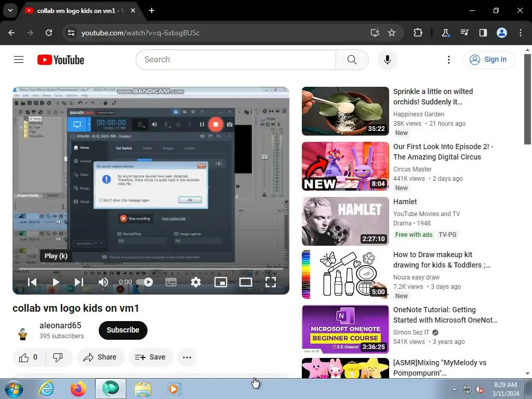Start voice search with microphone icon
The width and height of the screenshot is (532, 399).
click(387, 60)
